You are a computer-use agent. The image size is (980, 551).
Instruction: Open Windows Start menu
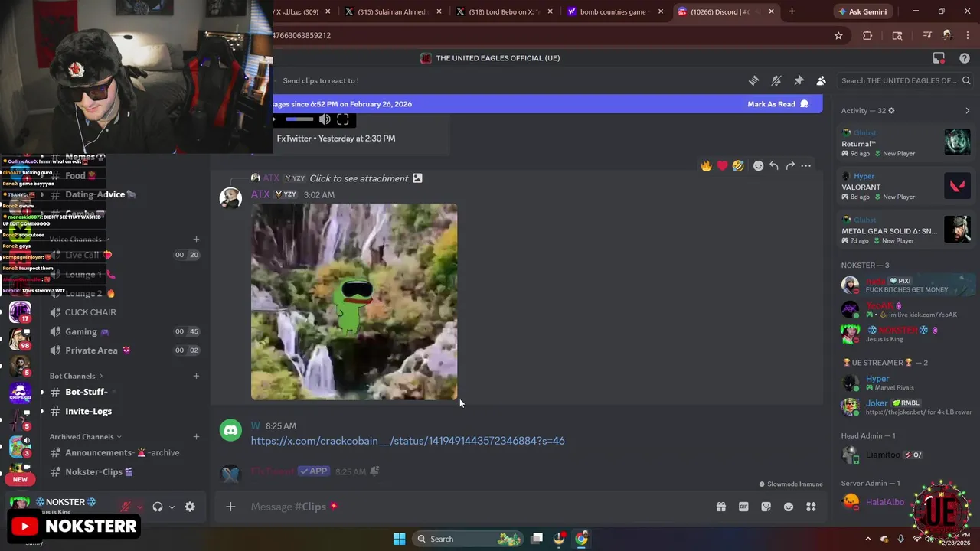tap(399, 539)
